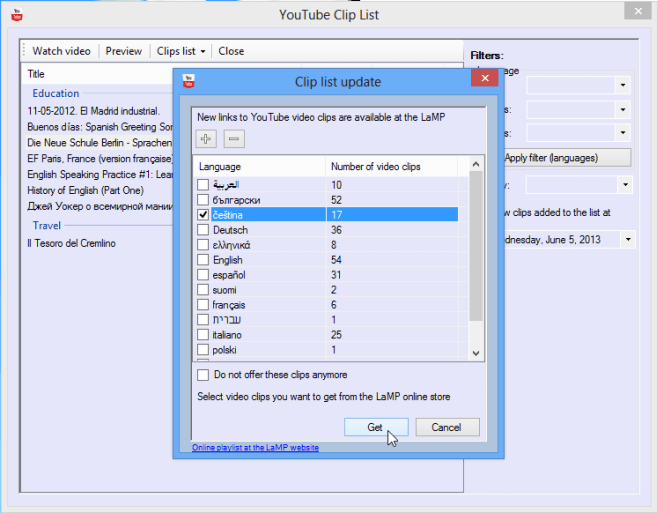Select EF Paris, France row
Viewport: 658px width, 513px height.
point(97,159)
